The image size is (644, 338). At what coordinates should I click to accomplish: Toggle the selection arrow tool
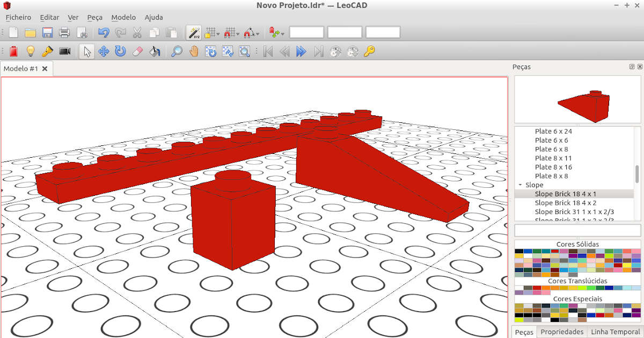coord(87,52)
